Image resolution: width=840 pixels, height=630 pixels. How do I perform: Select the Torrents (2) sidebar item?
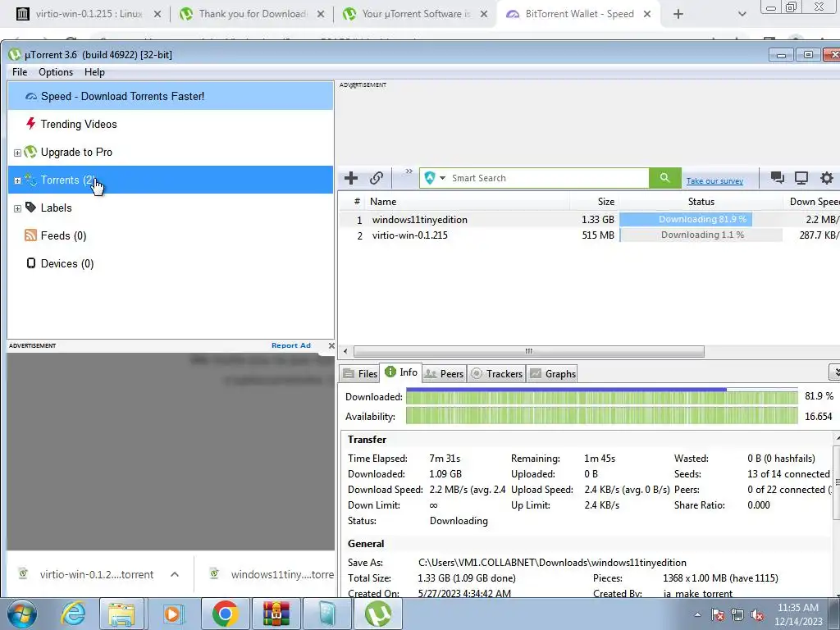[x=171, y=180]
